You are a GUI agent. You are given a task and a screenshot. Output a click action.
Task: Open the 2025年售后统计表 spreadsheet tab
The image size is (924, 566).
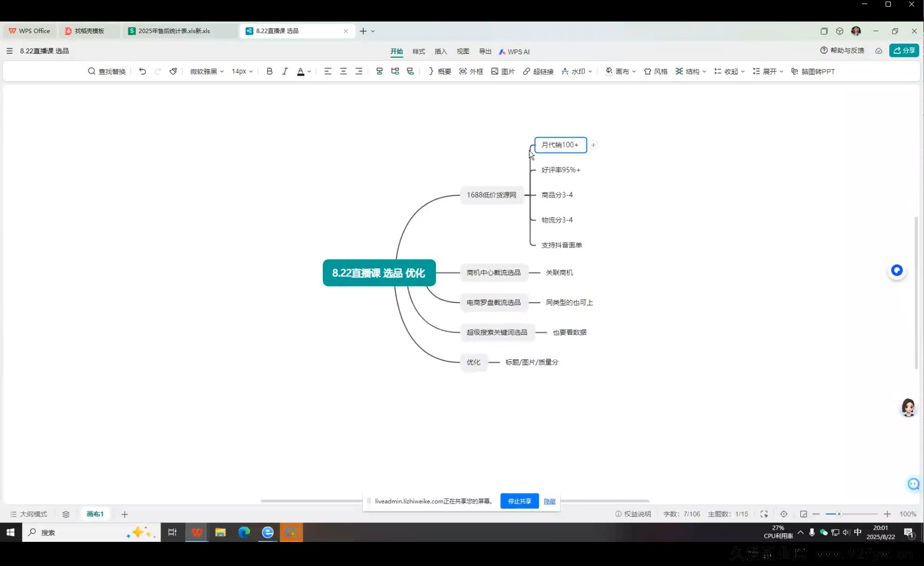point(174,31)
